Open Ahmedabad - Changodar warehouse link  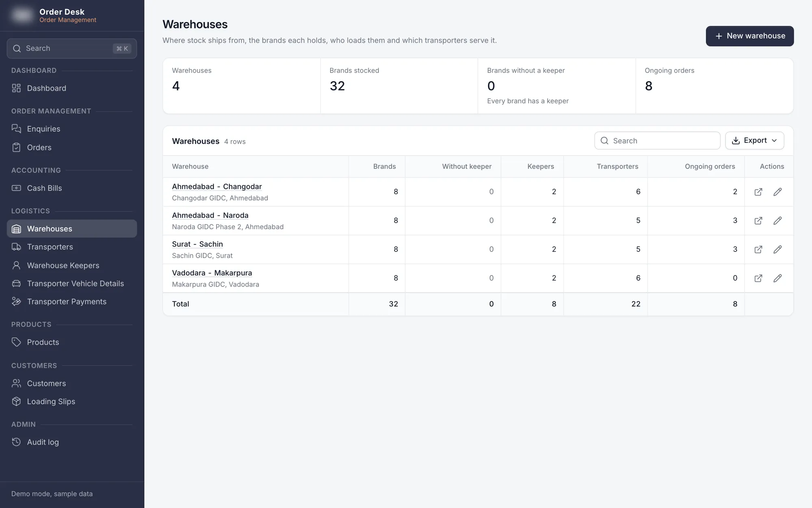point(217,187)
